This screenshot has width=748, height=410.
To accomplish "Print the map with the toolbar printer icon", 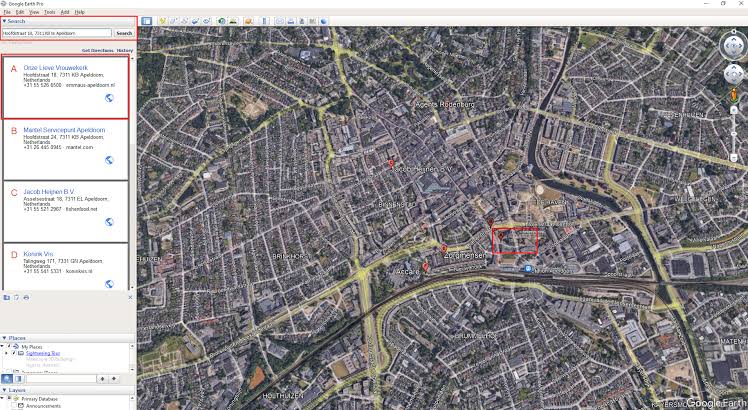I will coord(291,21).
